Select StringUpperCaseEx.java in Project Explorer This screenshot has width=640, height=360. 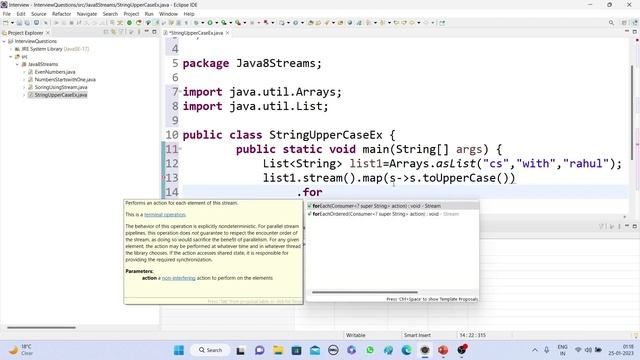click(60, 95)
